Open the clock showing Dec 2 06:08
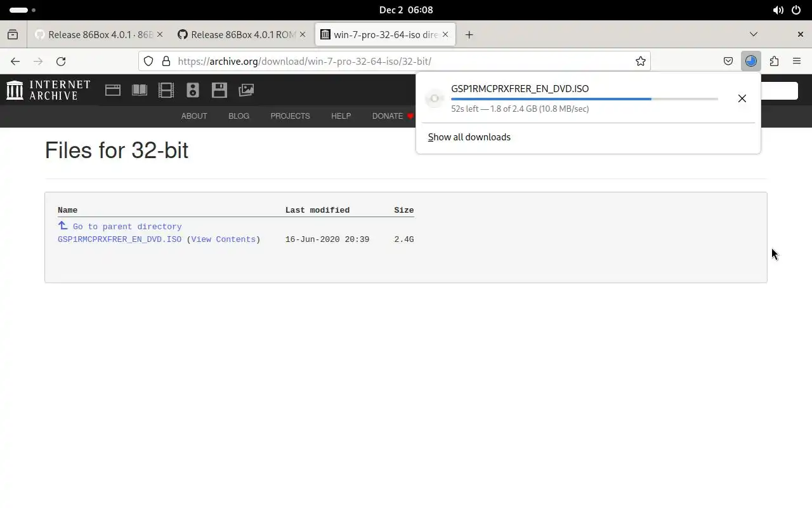Image resolution: width=812 pixels, height=508 pixels. pyautogui.click(x=406, y=10)
